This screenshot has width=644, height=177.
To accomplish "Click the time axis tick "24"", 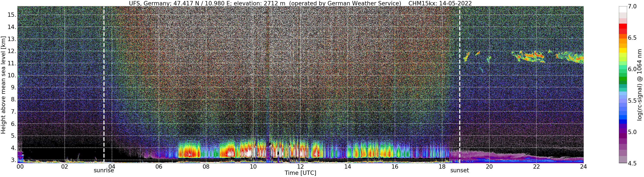I will [583, 167].
